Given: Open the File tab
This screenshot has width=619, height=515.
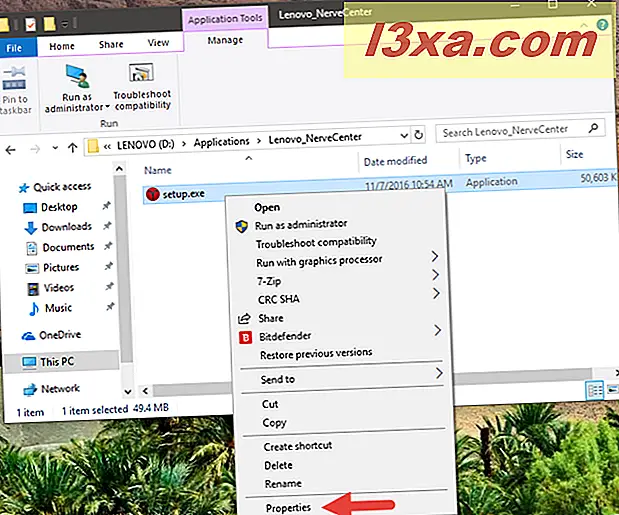Looking at the screenshot, I should (x=14, y=48).
